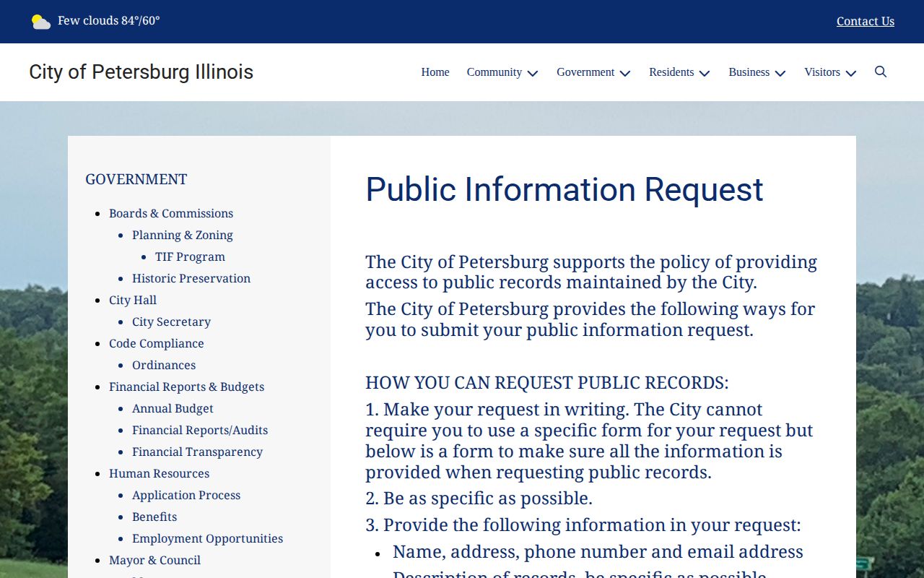Open the Visitors menu label

pyautogui.click(x=822, y=72)
